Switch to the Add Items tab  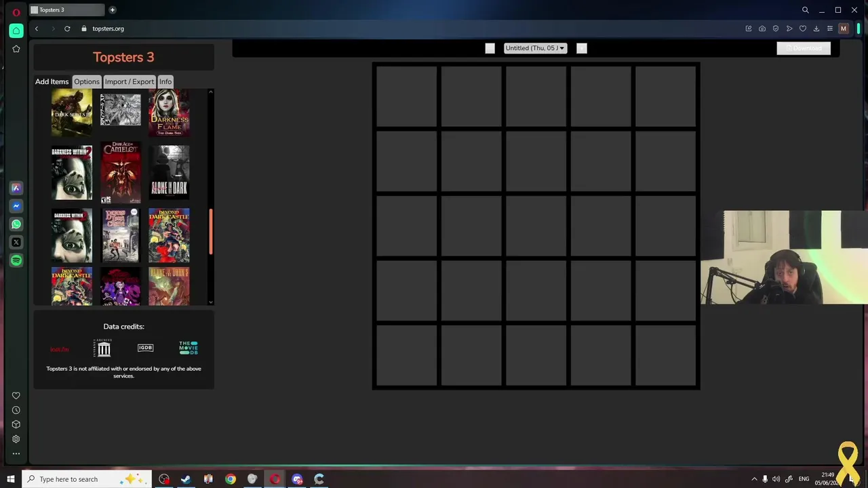pyautogui.click(x=52, y=81)
